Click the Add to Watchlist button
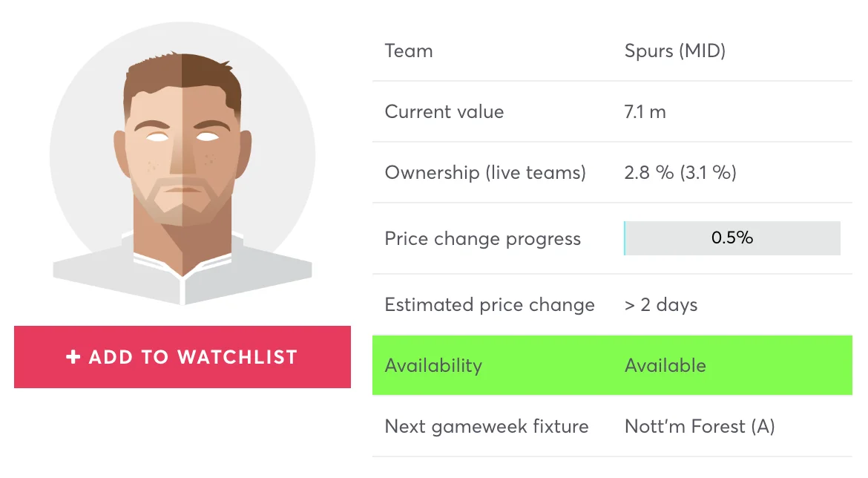The width and height of the screenshot is (868, 478). pos(182,357)
